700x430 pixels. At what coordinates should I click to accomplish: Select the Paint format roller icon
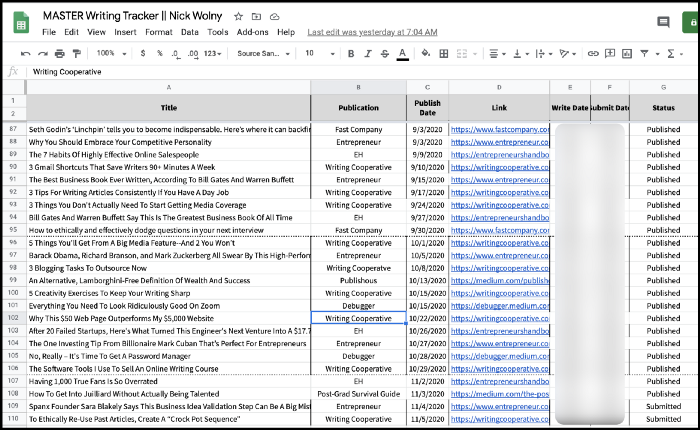click(x=77, y=54)
